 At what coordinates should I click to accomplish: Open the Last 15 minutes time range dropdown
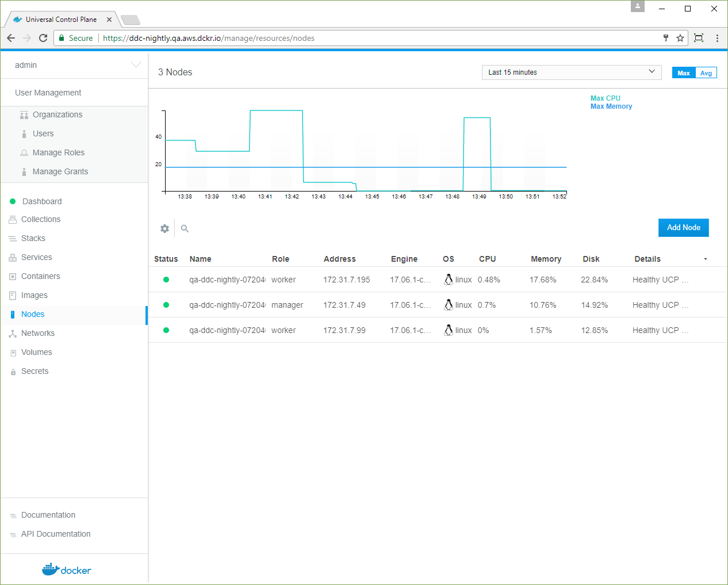[x=571, y=72]
